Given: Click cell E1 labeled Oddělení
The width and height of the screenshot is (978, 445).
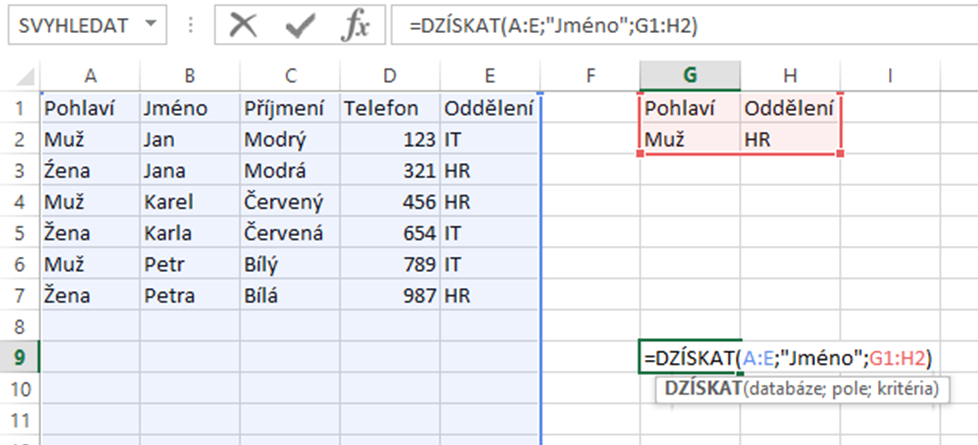Looking at the screenshot, I should pyautogui.click(x=489, y=108).
